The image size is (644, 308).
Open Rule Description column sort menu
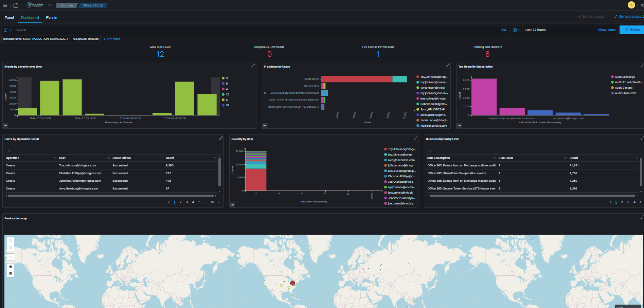(x=494, y=158)
